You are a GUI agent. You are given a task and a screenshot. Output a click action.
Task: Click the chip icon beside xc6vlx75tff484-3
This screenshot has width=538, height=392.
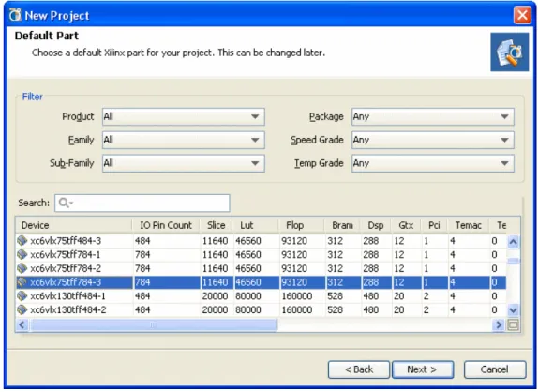pyautogui.click(x=22, y=241)
